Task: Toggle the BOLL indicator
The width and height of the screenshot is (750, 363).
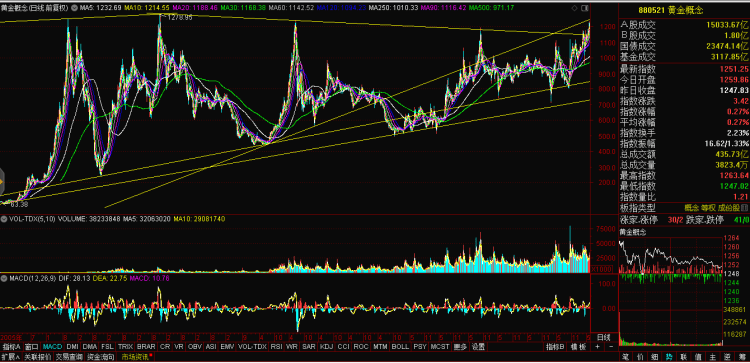Action: pos(401,347)
